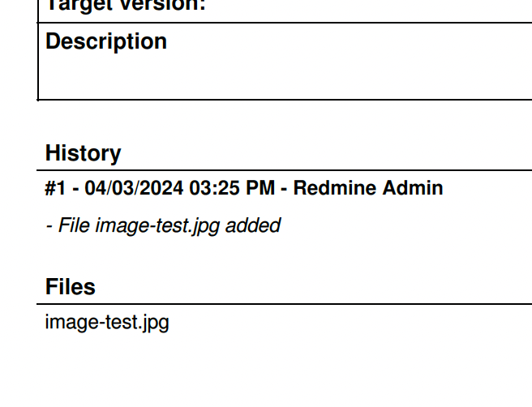Click the italic word "File" in the history note
This screenshot has height=407, width=532.
pyautogui.click(x=74, y=225)
